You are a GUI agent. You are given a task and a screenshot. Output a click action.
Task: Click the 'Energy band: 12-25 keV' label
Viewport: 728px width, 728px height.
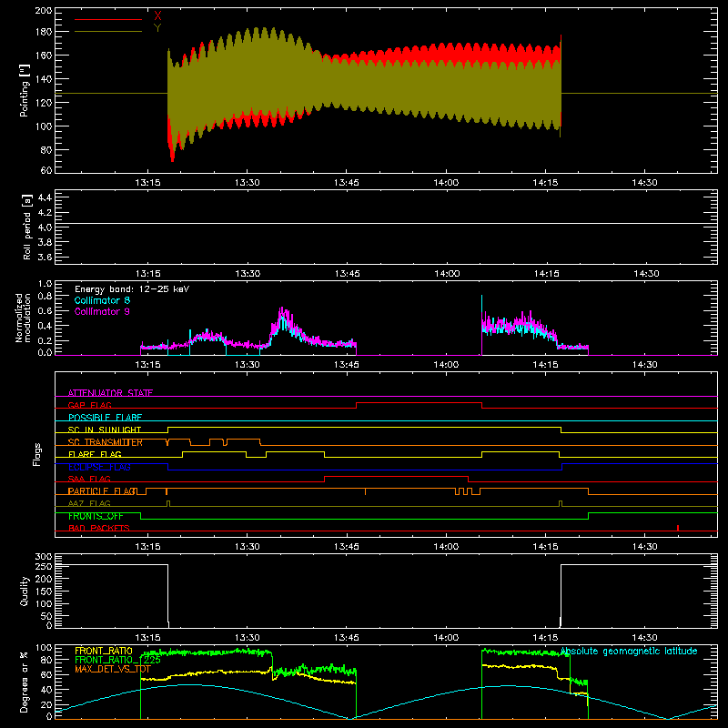132,289
